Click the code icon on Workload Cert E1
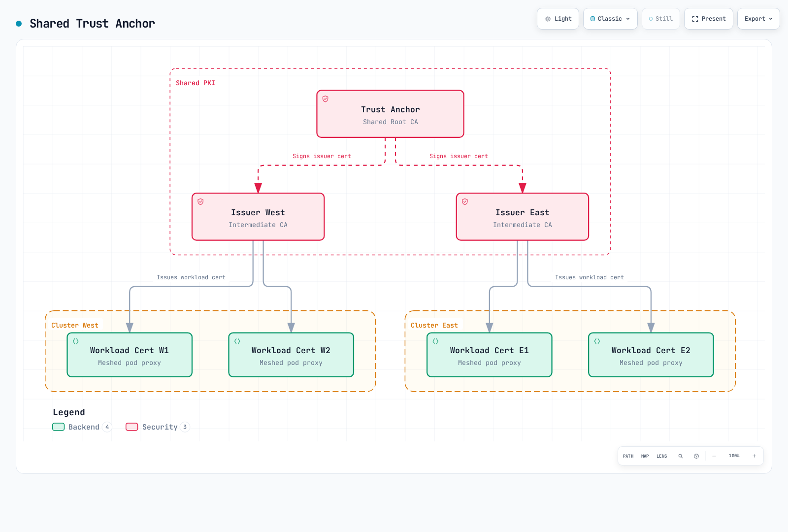The image size is (788, 532). click(436, 341)
